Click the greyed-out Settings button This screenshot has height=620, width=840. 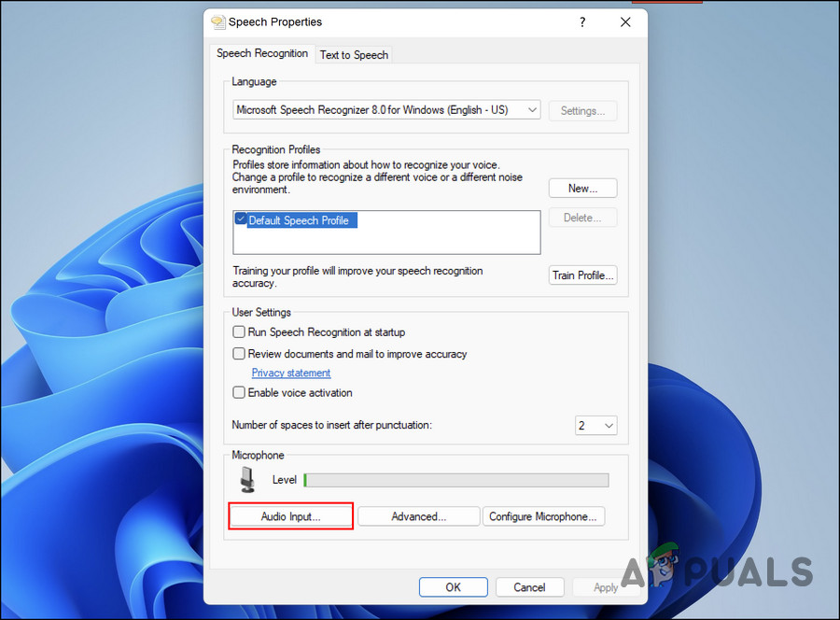[582, 111]
